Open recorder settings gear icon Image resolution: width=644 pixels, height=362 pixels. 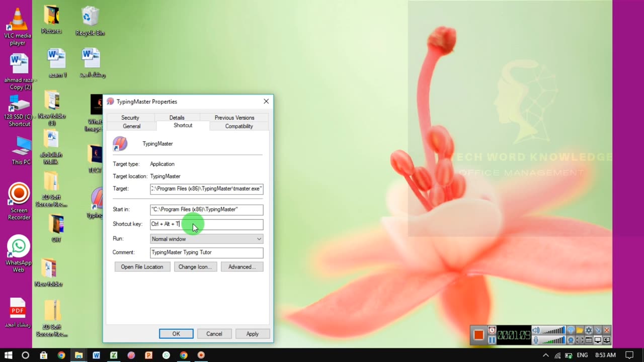click(x=589, y=330)
